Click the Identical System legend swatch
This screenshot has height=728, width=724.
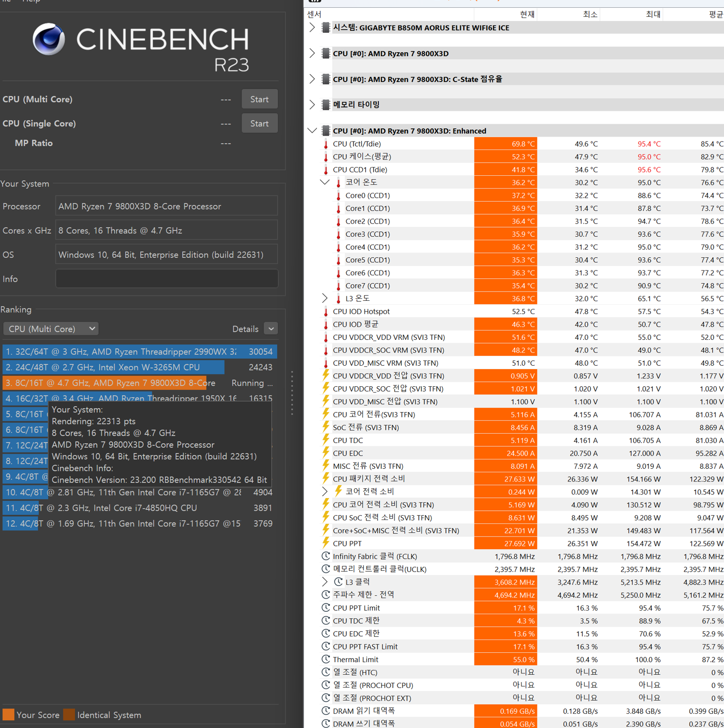(x=69, y=715)
